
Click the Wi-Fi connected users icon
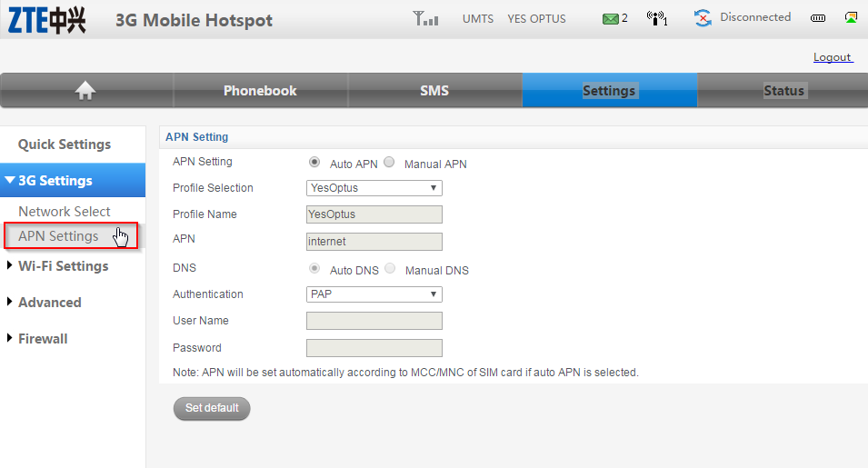coord(655,18)
